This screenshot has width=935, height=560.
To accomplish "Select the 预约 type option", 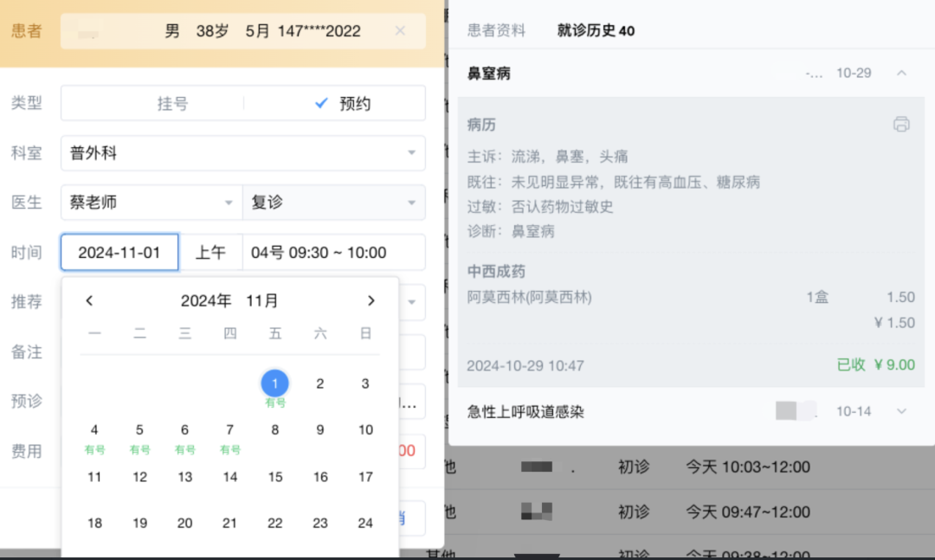I will tap(344, 103).
